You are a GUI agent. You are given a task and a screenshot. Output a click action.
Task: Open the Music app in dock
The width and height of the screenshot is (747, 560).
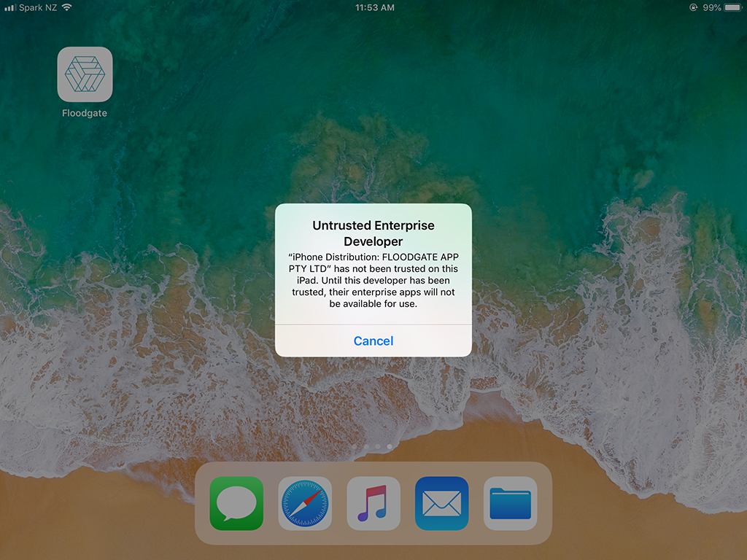[x=373, y=503]
